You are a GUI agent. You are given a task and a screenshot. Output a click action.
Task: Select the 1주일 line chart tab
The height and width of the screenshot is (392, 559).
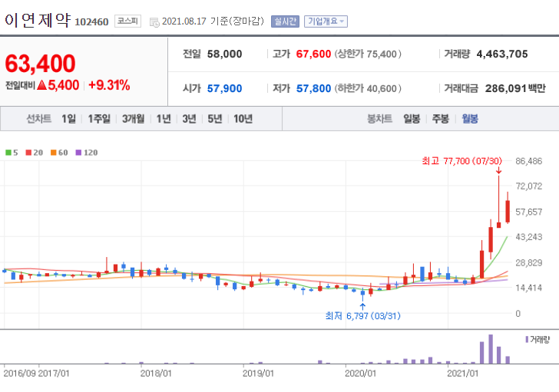99,119
